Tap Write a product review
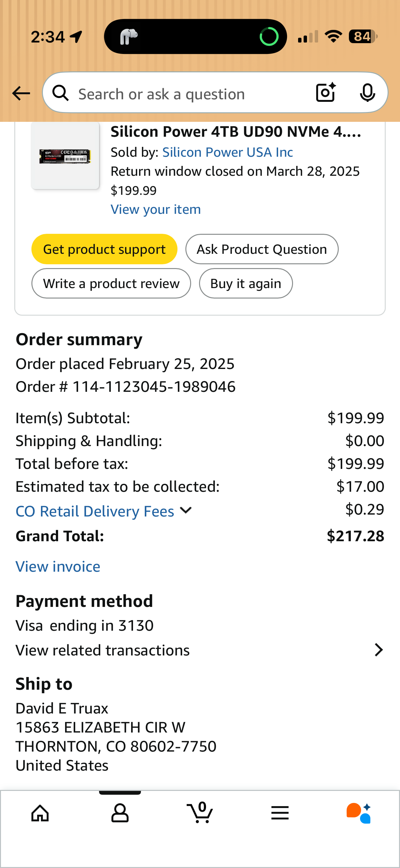This screenshot has width=400, height=868. pos(111,283)
